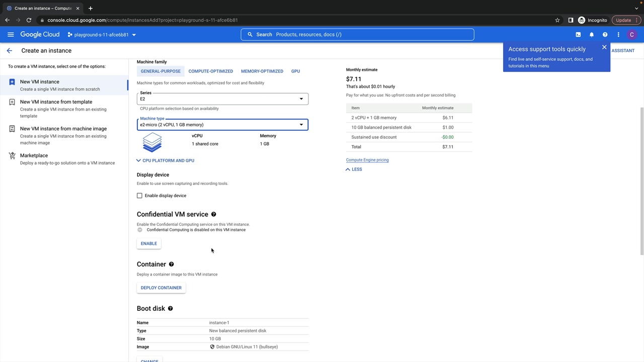
Task: Click the instance from template icon
Action: (x=12, y=102)
